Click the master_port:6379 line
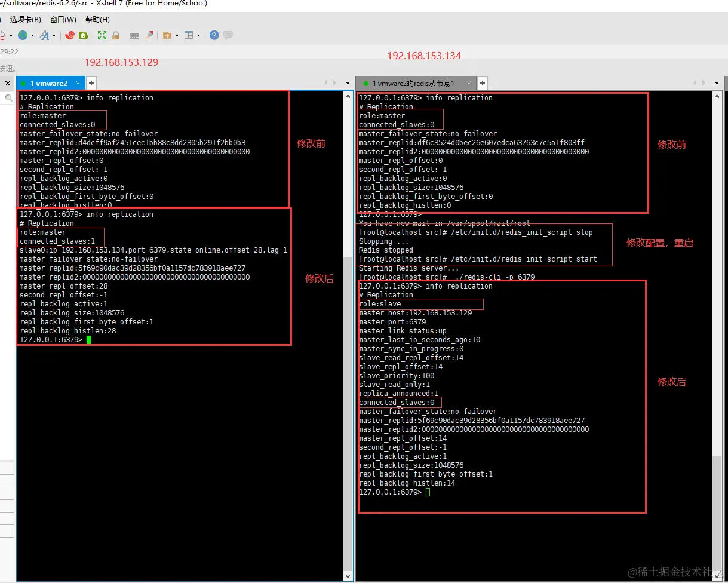Viewport: 728px width, 583px height. coord(392,322)
